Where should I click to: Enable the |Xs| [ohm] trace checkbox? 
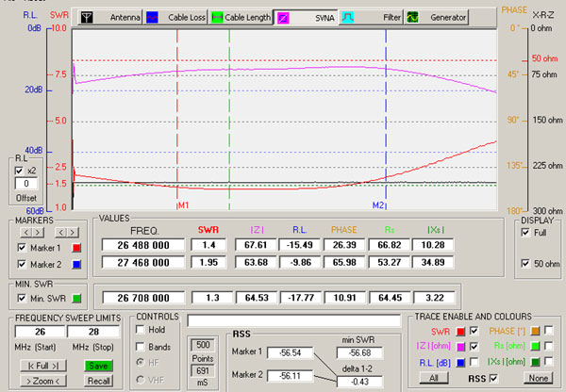[x=549, y=361]
